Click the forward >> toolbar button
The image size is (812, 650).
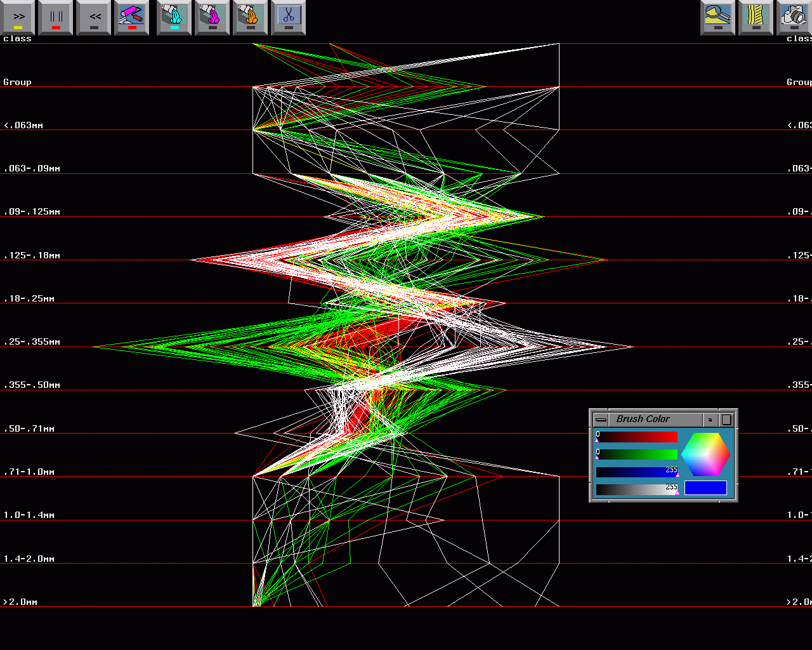click(x=18, y=17)
